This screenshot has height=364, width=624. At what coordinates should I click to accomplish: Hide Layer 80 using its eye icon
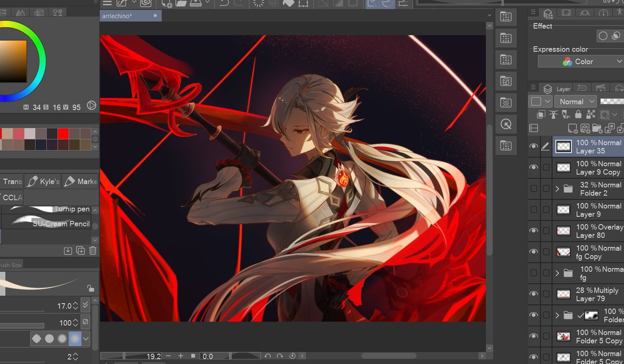534,231
